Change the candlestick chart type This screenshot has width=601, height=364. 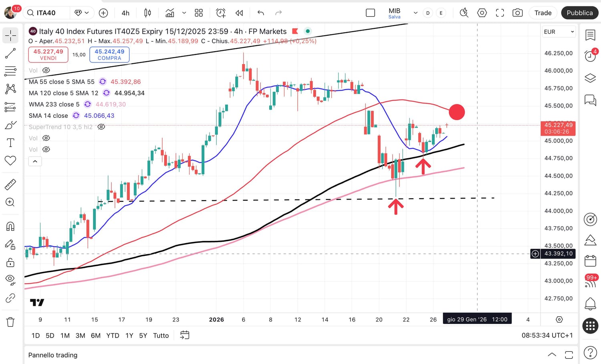147,13
